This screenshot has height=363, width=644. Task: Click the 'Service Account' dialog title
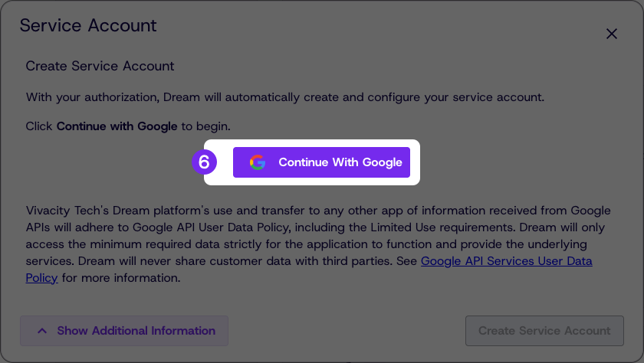click(88, 25)
